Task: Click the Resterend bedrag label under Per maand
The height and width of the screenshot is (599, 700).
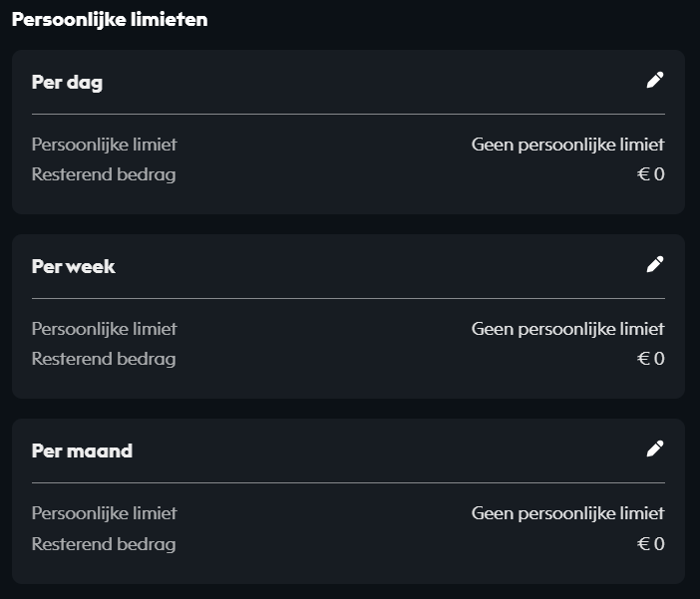Action: tap(104, 544)
